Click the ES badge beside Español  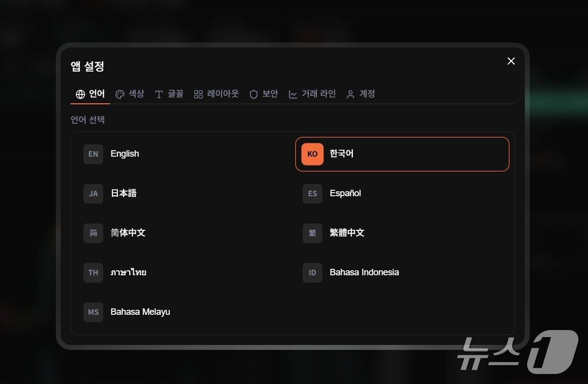[312, 194]
